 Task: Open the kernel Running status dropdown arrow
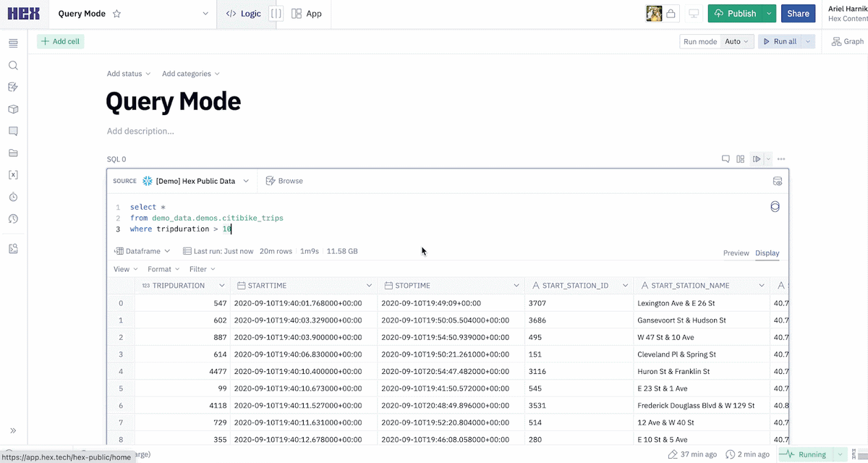point(840,454)
